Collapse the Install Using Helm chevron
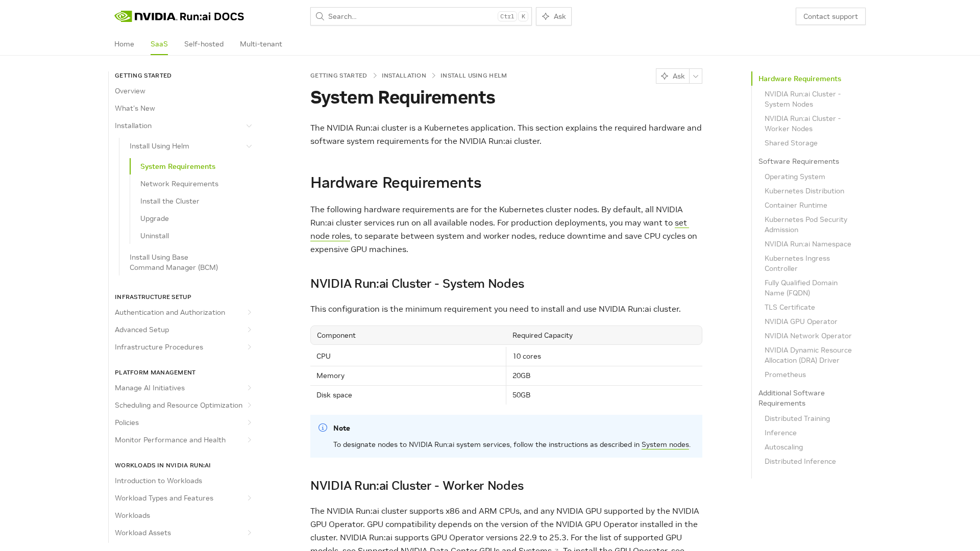The image size is (980, 551). tap(249, 146)
